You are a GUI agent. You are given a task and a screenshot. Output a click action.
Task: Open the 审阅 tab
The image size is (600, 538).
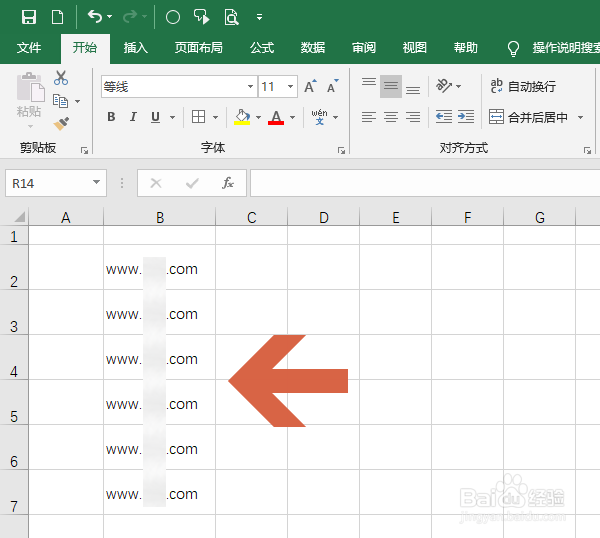(x=364, y=48)
